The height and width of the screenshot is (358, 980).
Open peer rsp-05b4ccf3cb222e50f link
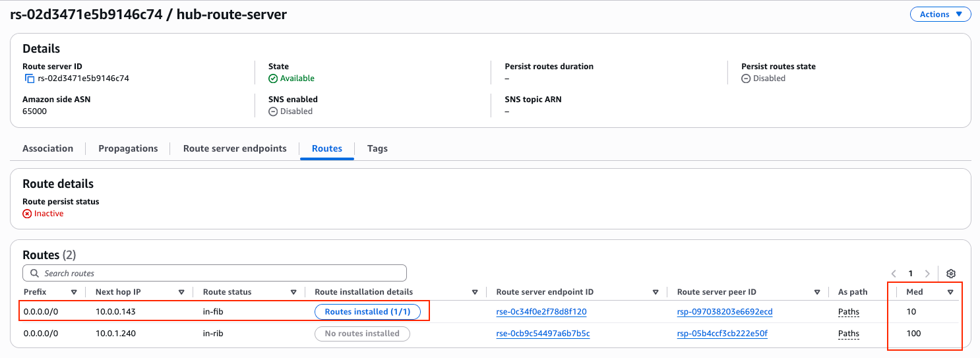click(722, 334)
